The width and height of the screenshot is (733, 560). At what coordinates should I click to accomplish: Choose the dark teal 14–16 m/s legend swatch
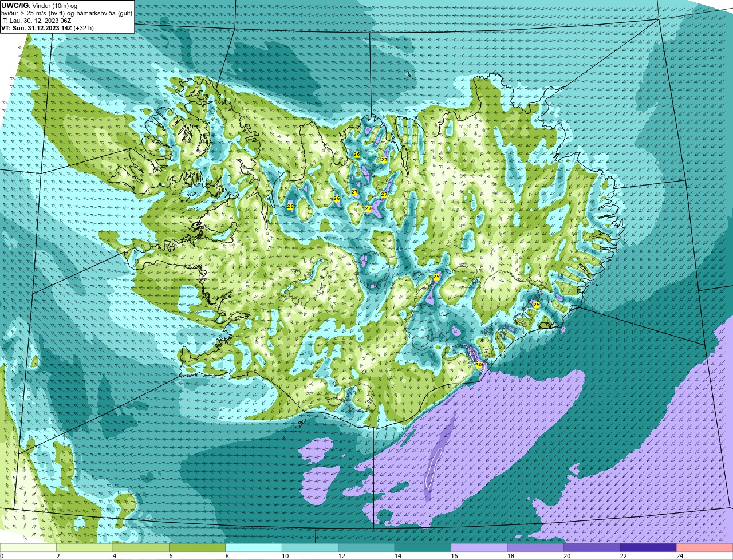tap(423, 548)
